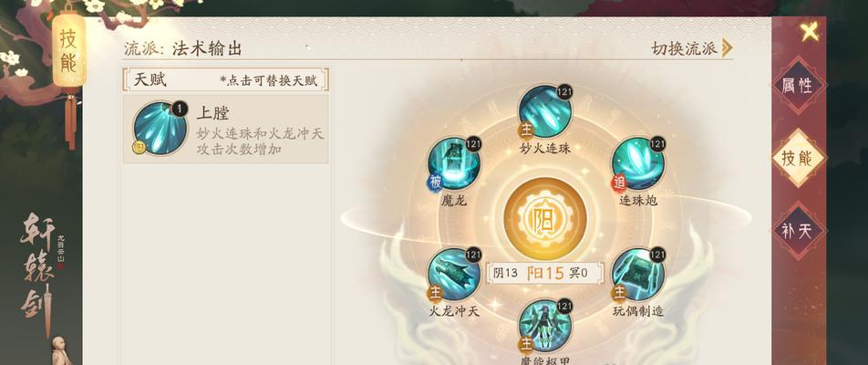Select the 阴13 counter

pyautogui.click(x=505, y=273)
